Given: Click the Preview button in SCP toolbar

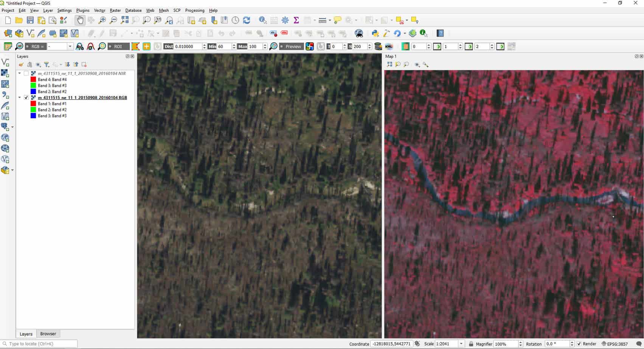Looking at the screenshot, I should point(291,46).
